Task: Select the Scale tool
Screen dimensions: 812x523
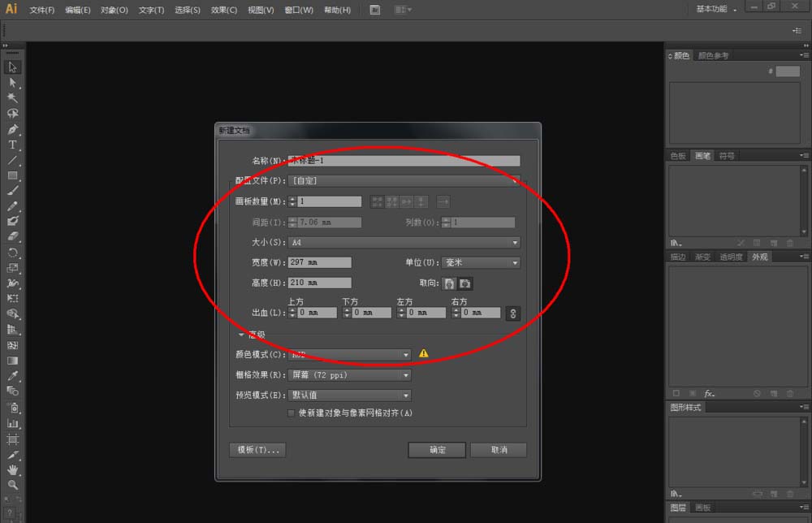Action: click(12, 268)
